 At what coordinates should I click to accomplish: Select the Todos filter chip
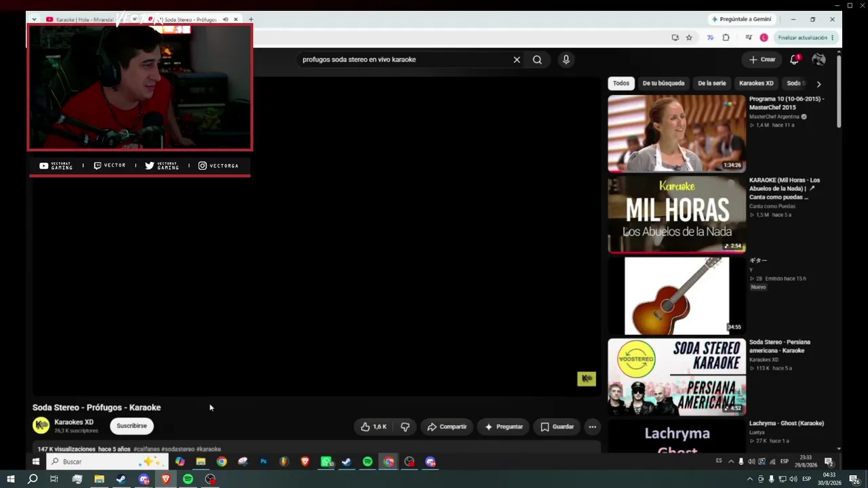[621, 83]
